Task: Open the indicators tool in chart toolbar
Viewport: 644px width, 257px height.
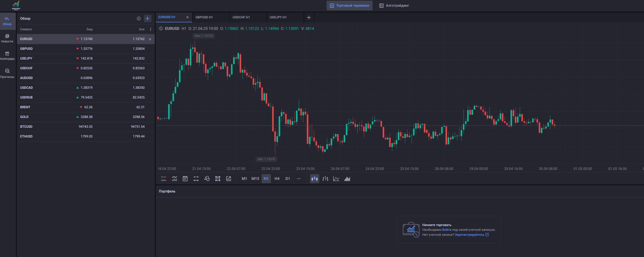Action: [174, 179]
